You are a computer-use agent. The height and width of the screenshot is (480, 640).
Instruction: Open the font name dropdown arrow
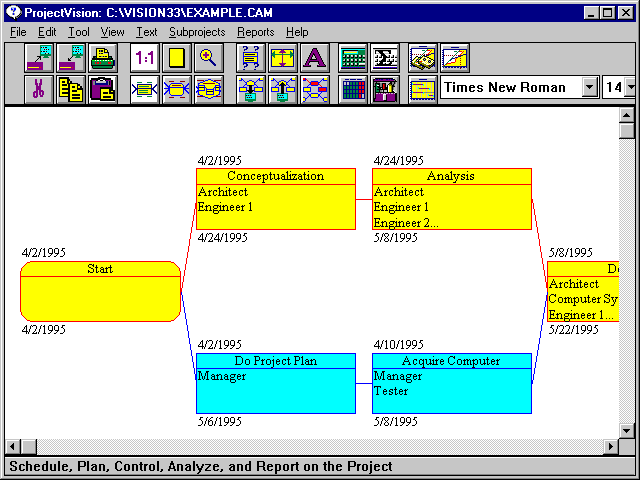point(589,88)
